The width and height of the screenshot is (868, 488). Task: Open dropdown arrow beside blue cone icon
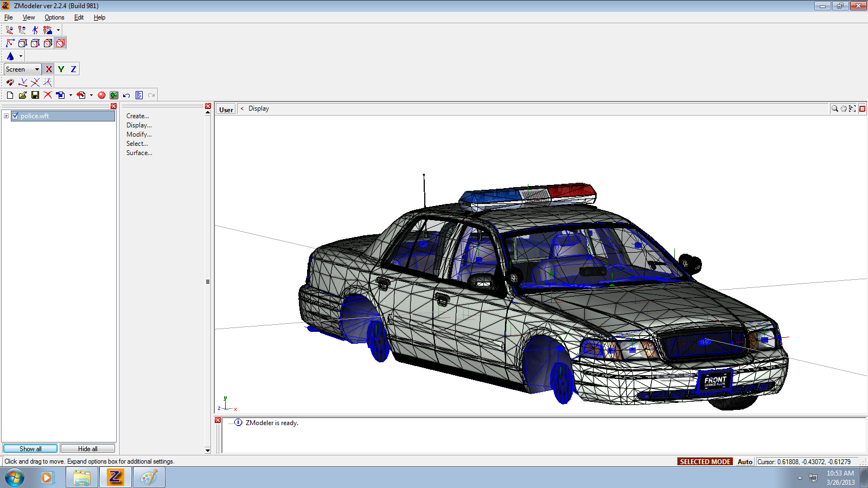[x=21, y=56]
